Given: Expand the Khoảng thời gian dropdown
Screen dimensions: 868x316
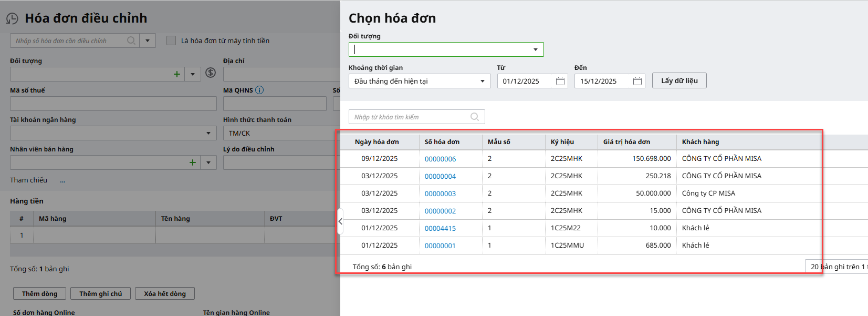Looking at the screenshot, I should point(482,81).
